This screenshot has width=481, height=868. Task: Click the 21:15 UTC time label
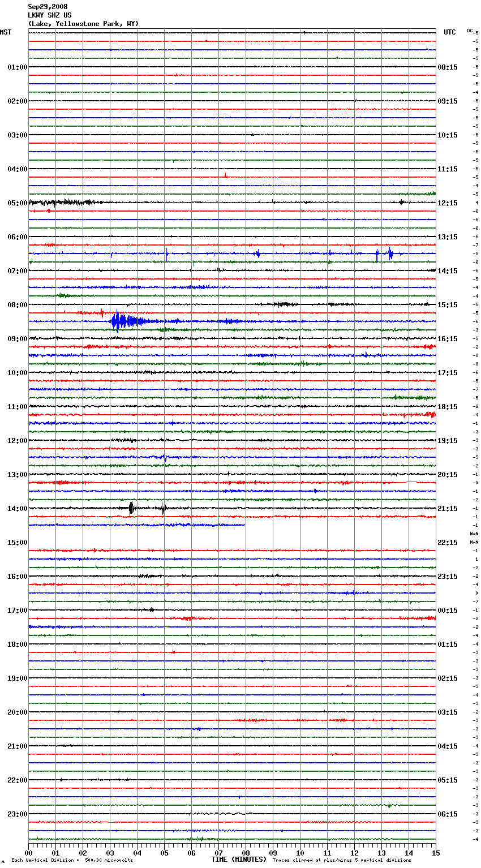click(448, 509)
